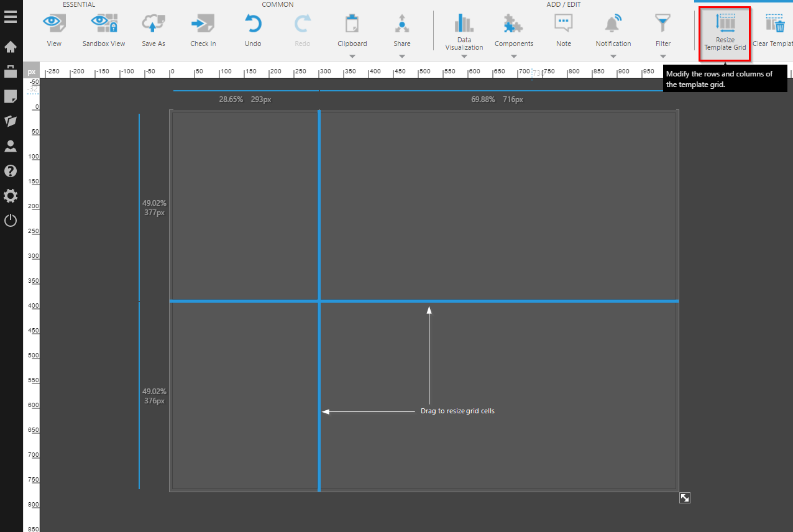
Task: Open the Share toolbar item
Action: pyautogui.click(x=402, y=30)
